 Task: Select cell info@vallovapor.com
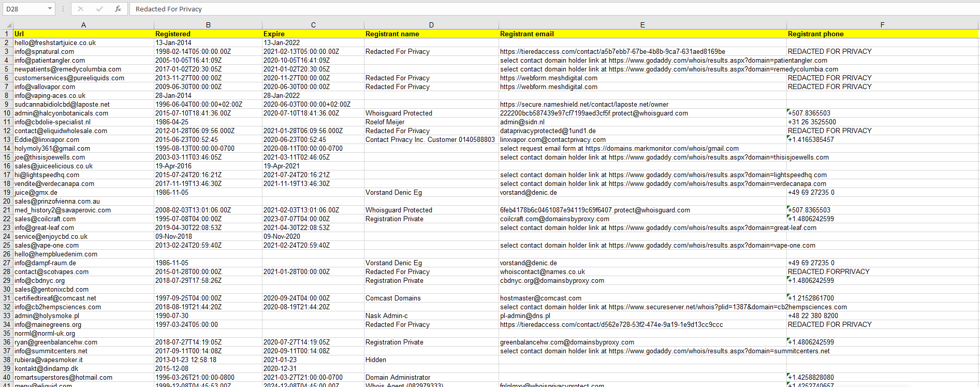point(83,87)
